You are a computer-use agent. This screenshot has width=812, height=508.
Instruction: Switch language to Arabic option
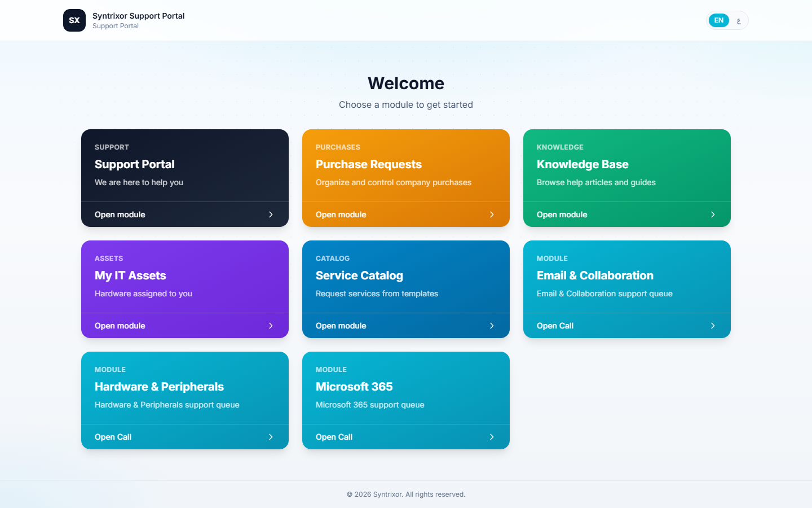(x=738, y=20)
